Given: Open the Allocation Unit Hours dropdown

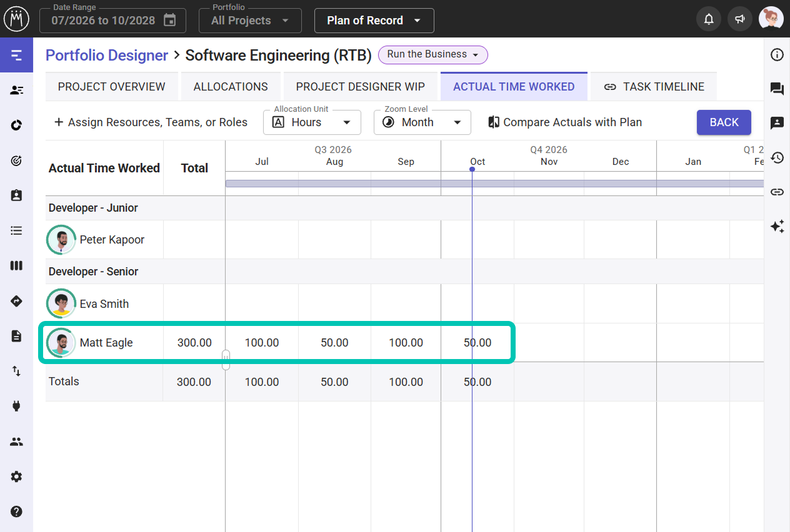Looking at the screenshot, I should tap(312, 122).
